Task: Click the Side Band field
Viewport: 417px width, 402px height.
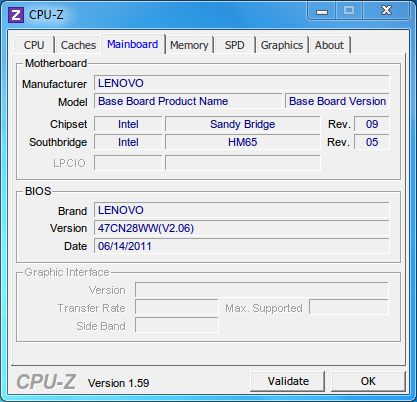Action: [x=177, y=325]
